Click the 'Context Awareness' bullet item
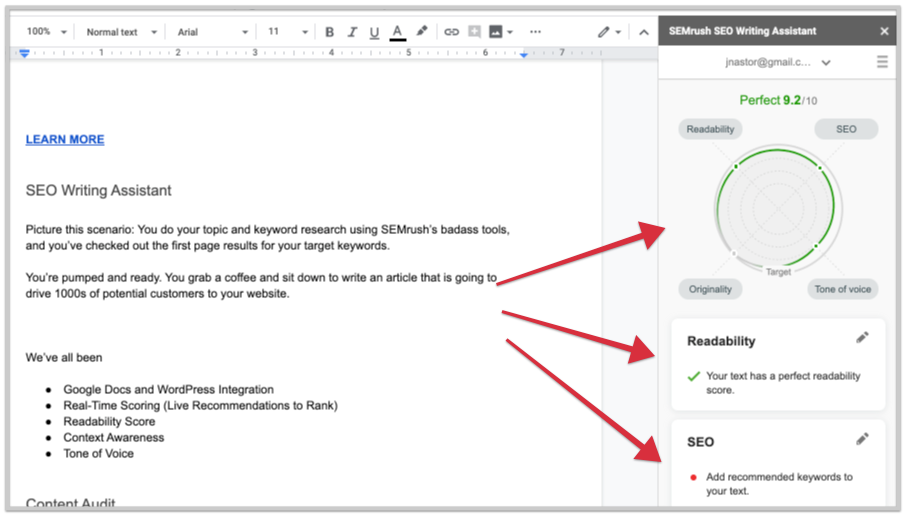The width and height of the screenshot is (906, 516). click(x=113, y=437)
